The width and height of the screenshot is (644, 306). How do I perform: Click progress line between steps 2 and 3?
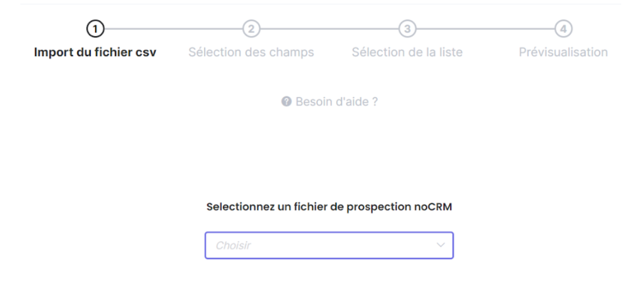click(329, 29)
